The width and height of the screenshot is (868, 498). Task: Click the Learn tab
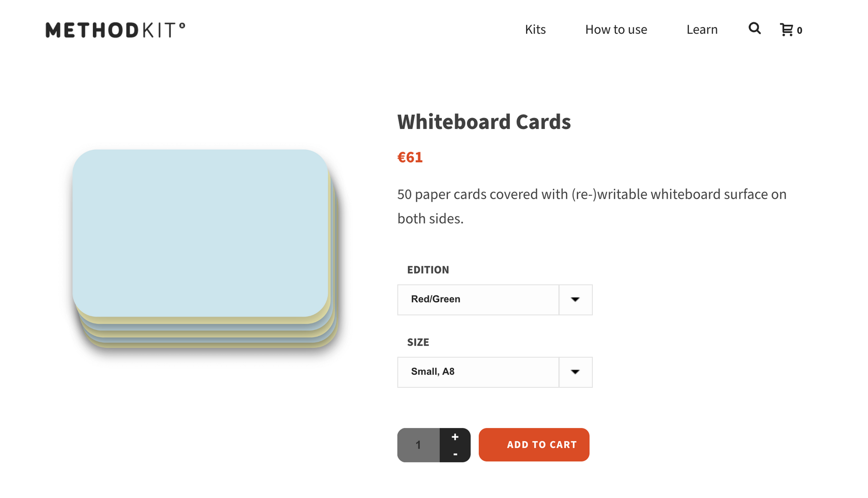702,29
